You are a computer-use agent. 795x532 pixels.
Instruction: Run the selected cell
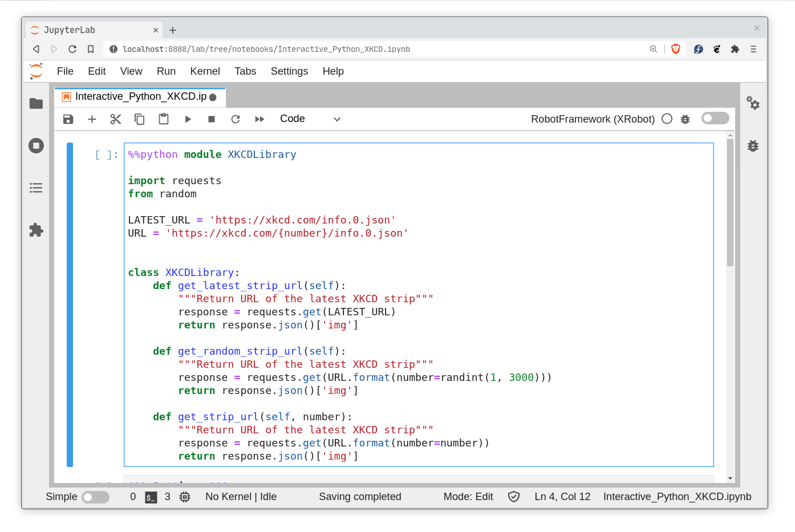coord(188,119)
